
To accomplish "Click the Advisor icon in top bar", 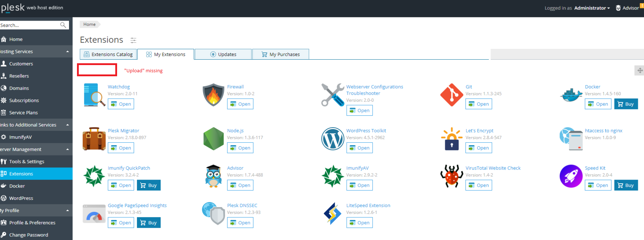I will 618,8.
